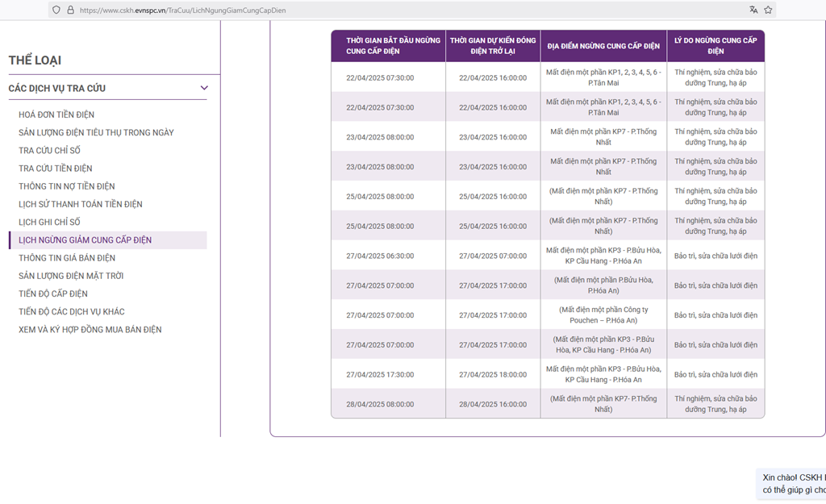
Task: Select Thông tin nợ tiền điện
Action: (x=66, y=186)
